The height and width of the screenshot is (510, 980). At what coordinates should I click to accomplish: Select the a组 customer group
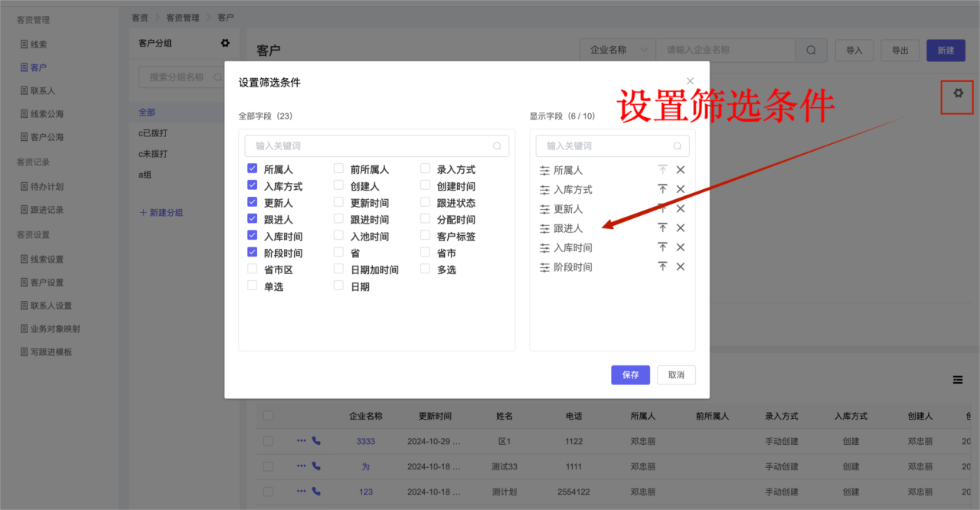point(146,175)
